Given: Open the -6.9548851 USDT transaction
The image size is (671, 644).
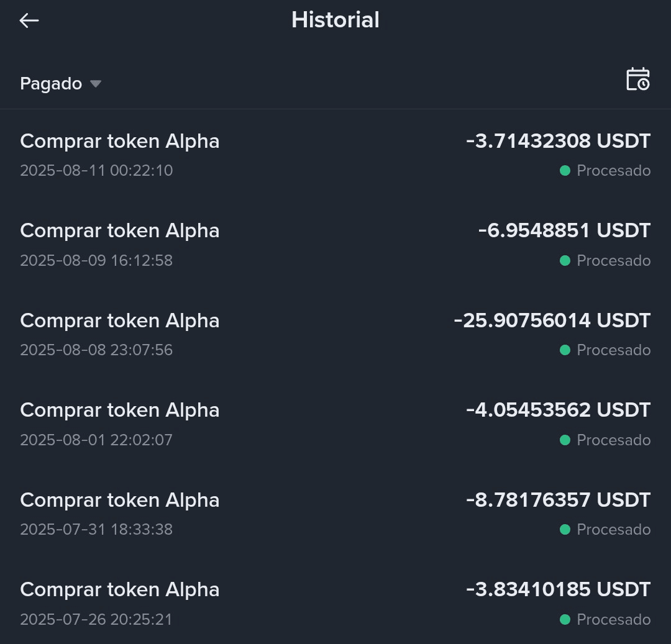Looking at the screenshot, I should pos(335,245).
